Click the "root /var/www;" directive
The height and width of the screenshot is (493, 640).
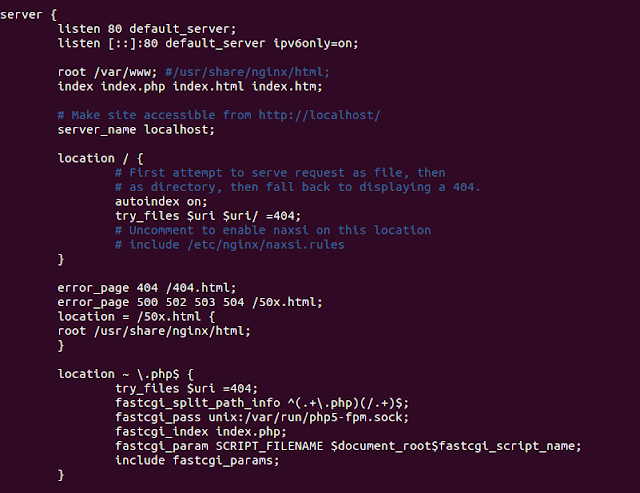pyautogui.click(x=106, y=72)
